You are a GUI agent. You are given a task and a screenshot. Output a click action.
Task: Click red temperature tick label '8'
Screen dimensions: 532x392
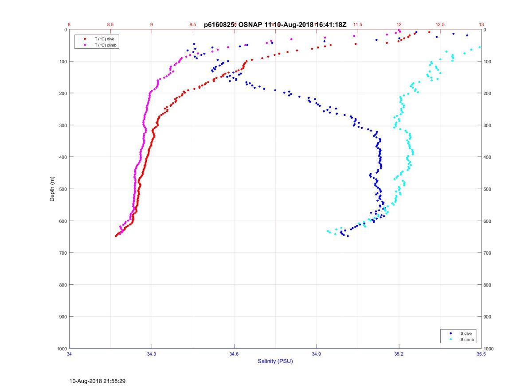click(x=69, y=25)
